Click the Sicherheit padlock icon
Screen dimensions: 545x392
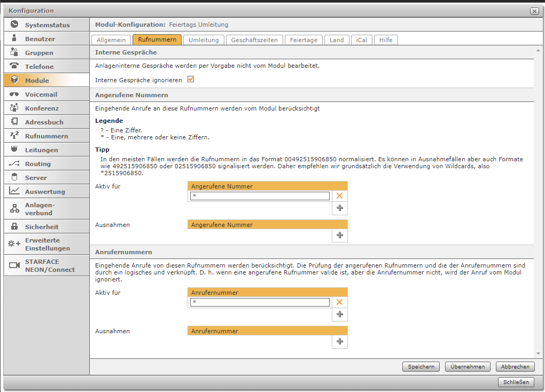click(14, 226)
